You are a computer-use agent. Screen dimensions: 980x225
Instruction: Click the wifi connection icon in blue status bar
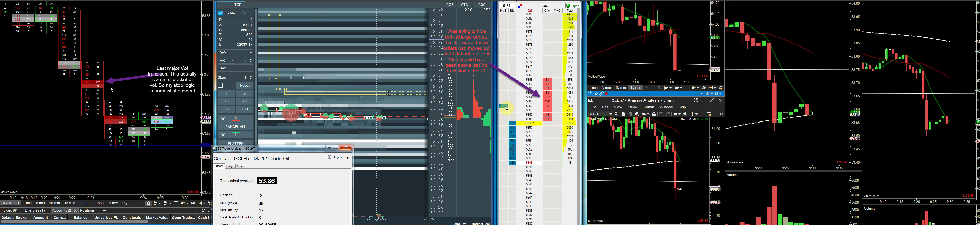[x=591, y=94]
